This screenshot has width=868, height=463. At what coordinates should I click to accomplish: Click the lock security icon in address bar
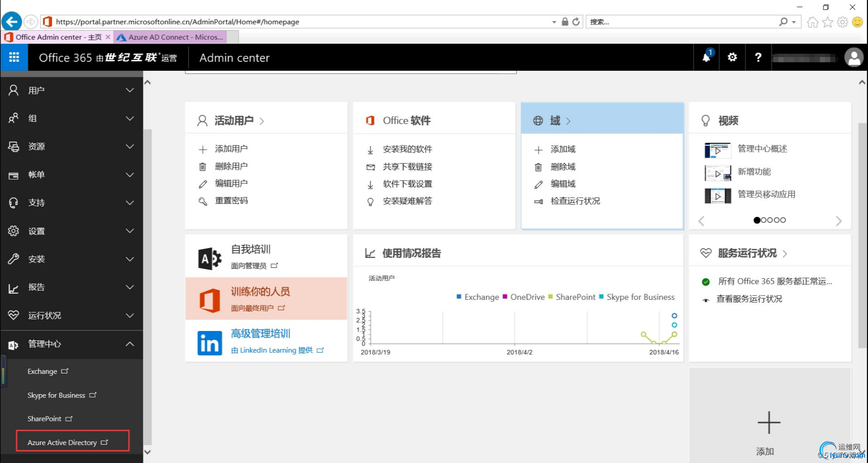[x=565, y=22]
